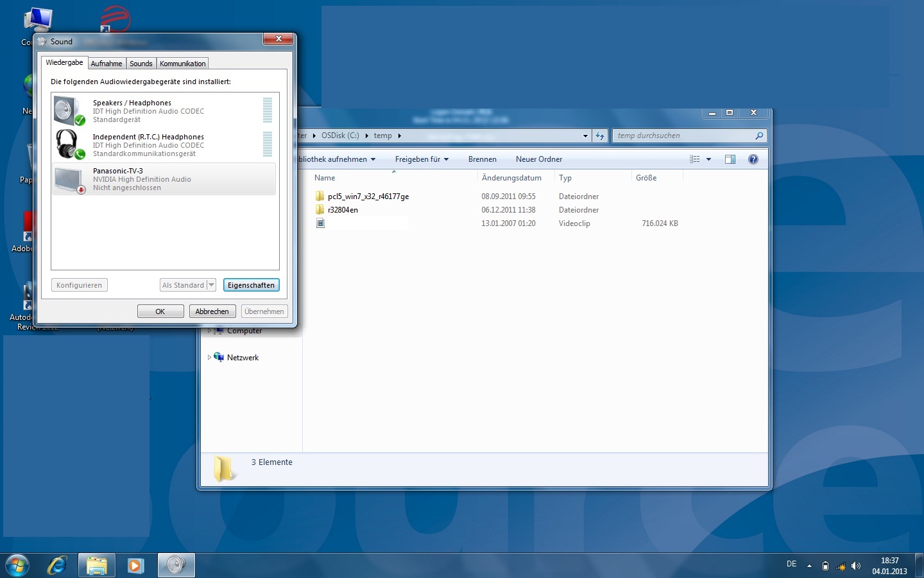This screenshot has height=578, width=924.
Task: Click OK in Sound dialog
Action: point(160,311)
